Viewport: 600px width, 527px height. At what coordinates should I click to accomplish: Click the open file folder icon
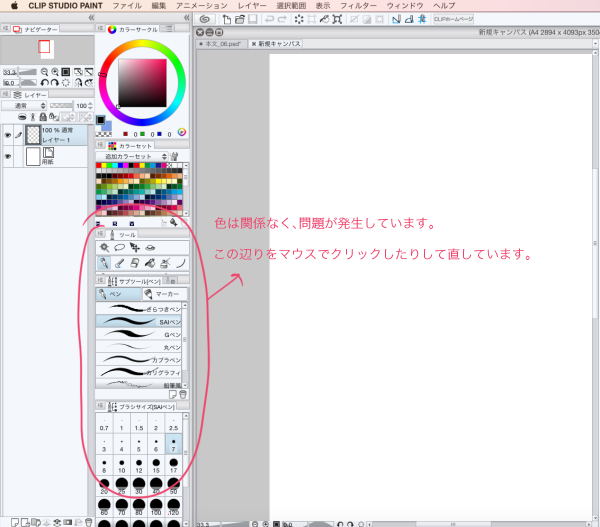[240, 19]
